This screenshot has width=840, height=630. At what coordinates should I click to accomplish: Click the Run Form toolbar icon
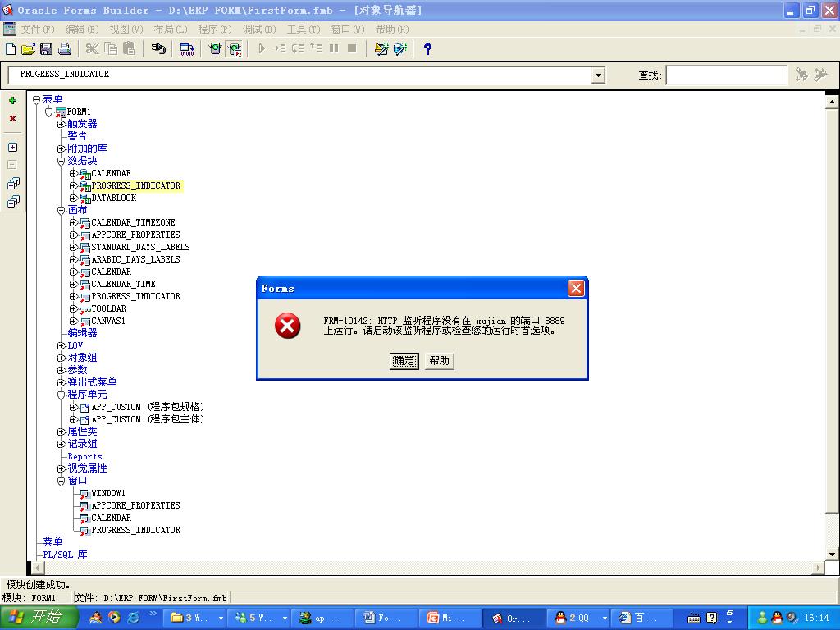(x=216, y=49)
